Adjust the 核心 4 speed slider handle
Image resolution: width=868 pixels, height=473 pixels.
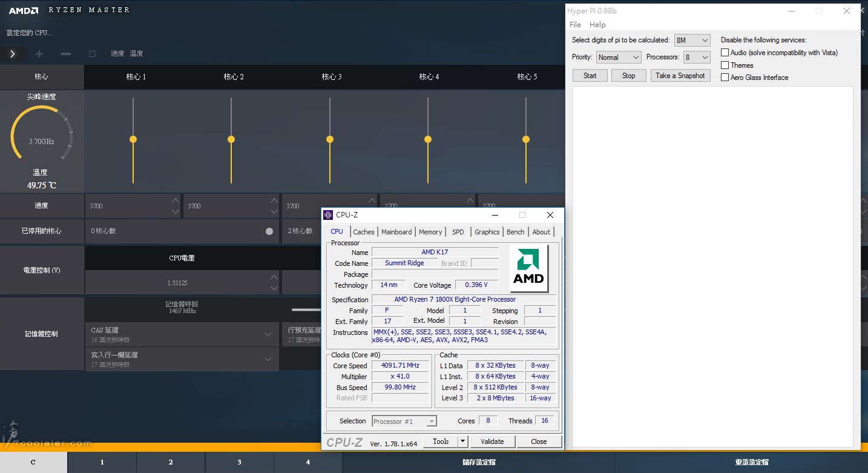click(428, 139)
